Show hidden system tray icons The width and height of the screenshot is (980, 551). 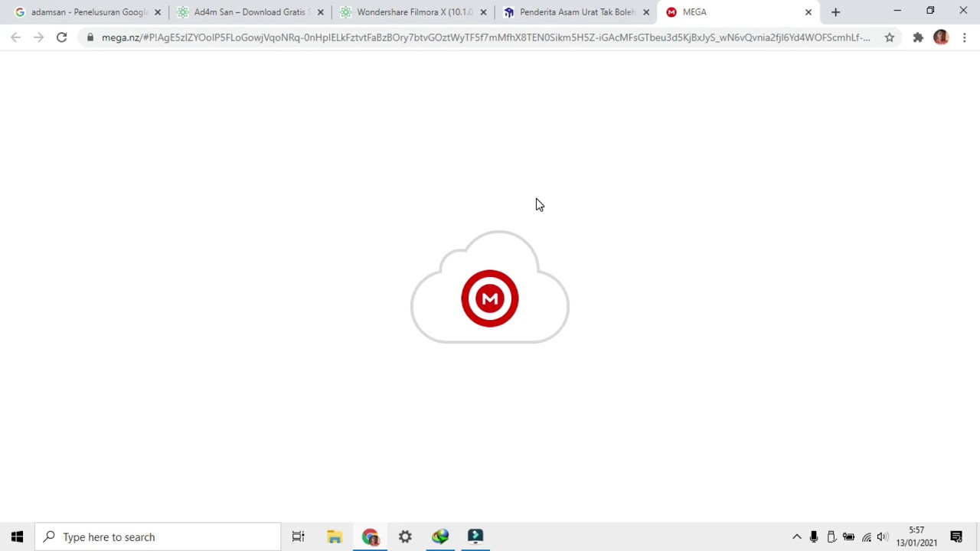point(796,536)
